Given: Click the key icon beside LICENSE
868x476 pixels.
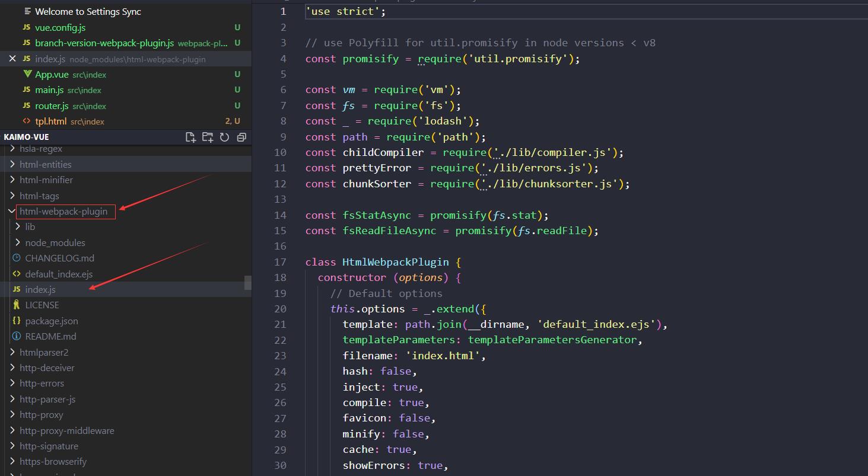Looking at the screenshot, I should (x=17, y=305).
